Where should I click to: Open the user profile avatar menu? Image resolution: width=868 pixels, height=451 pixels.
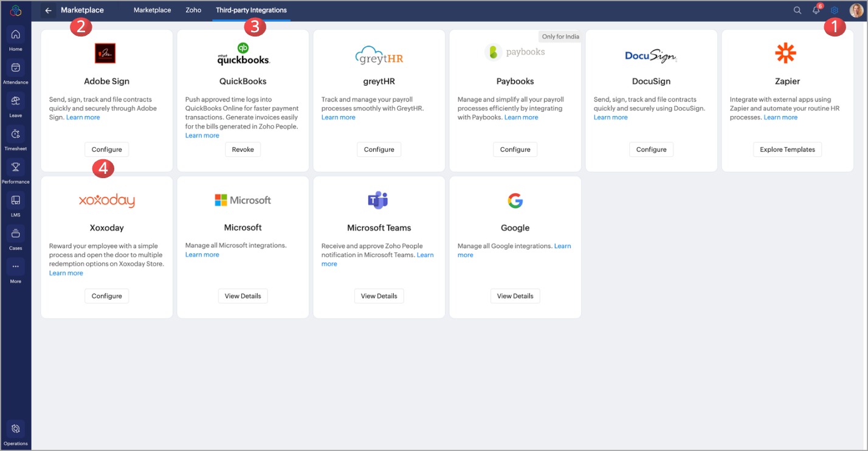tap(856, 10)
